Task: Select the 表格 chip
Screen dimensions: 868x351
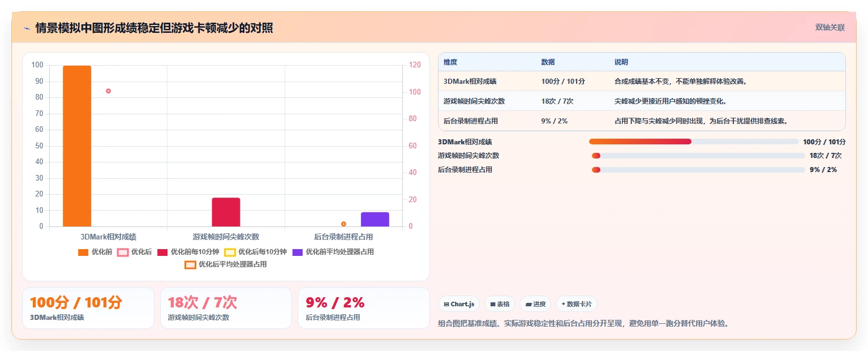Action: coord(500,304)
